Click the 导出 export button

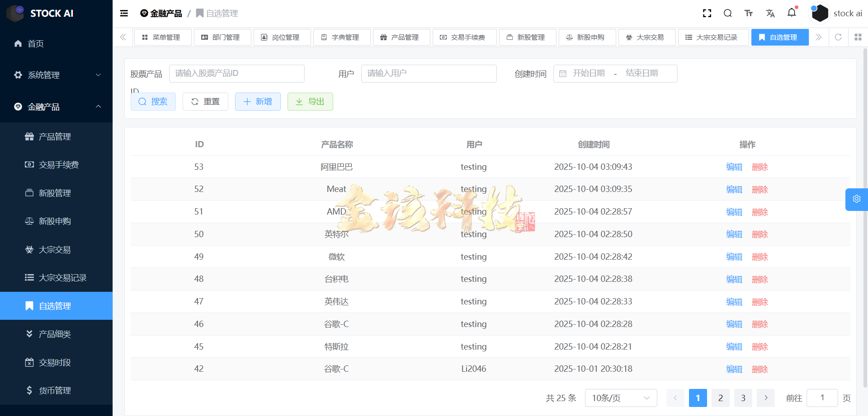point(310,102)
